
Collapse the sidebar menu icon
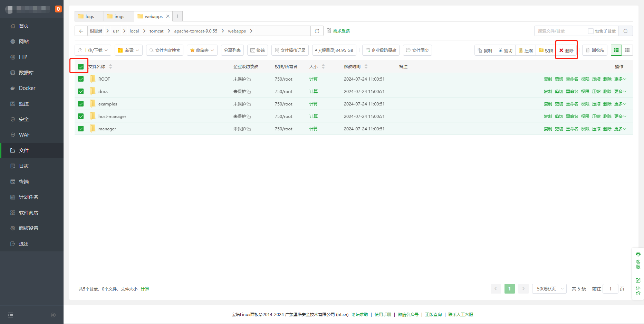[x=10, y=315]
